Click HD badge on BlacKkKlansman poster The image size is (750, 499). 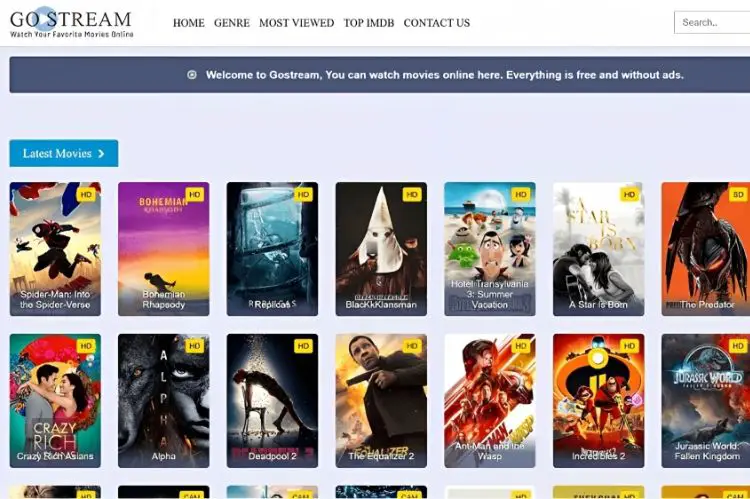pyautogui.click(x=412, y=194)
